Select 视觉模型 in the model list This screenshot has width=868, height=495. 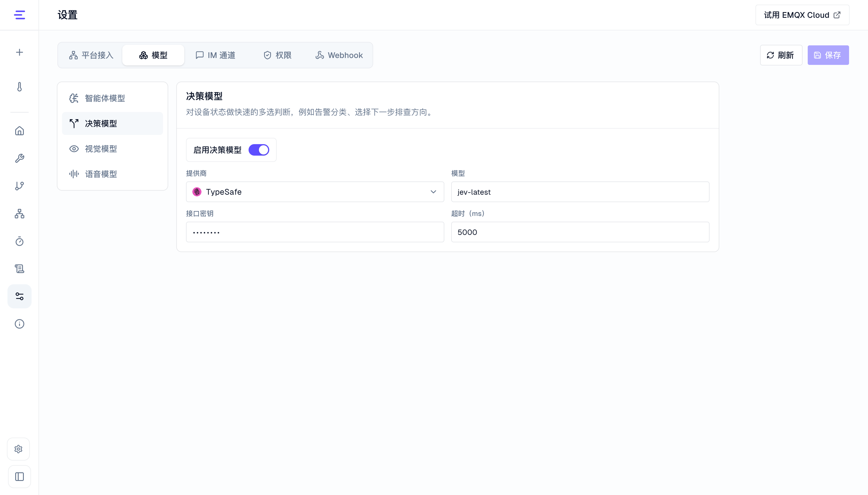pos(113,149)
